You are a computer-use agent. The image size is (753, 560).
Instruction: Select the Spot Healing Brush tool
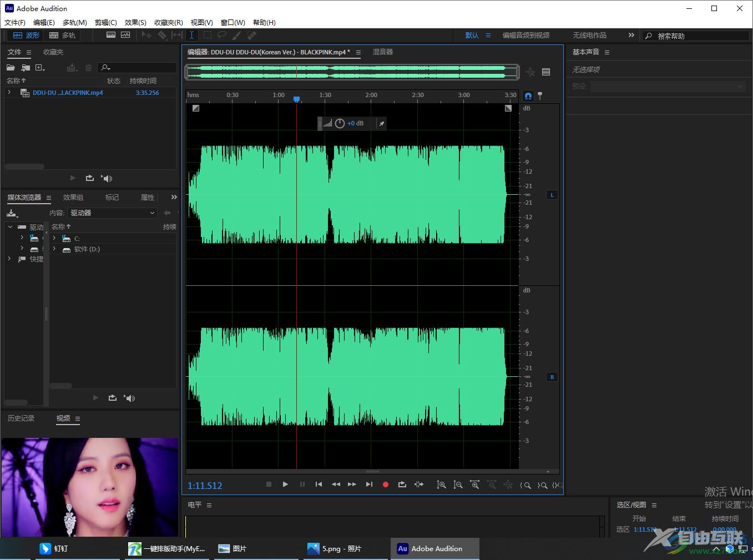pos(252,35)
